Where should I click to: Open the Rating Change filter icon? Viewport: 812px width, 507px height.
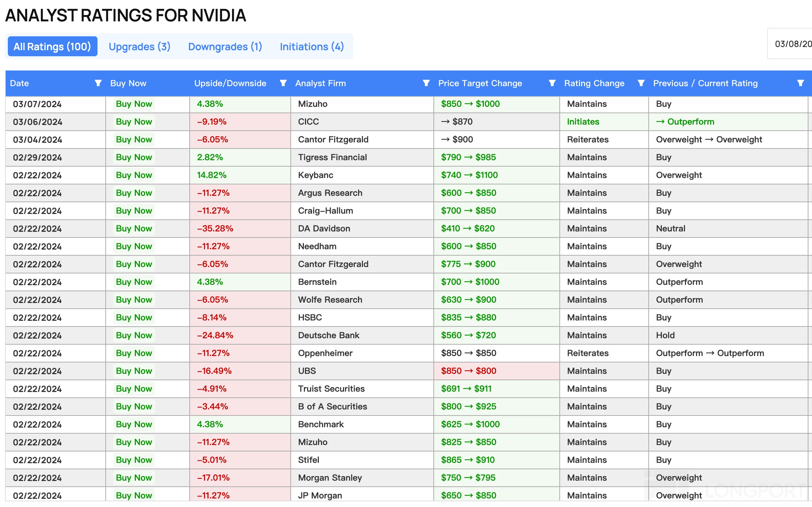pos(641,83)
